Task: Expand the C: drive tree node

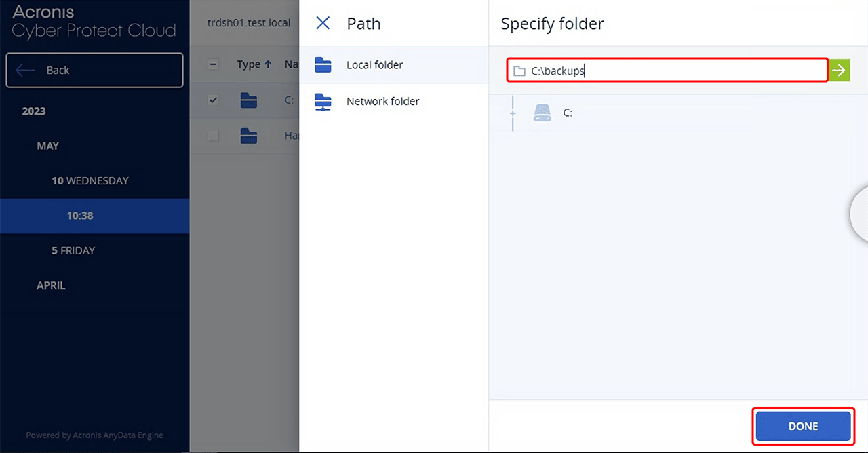Action: point(513,113)
